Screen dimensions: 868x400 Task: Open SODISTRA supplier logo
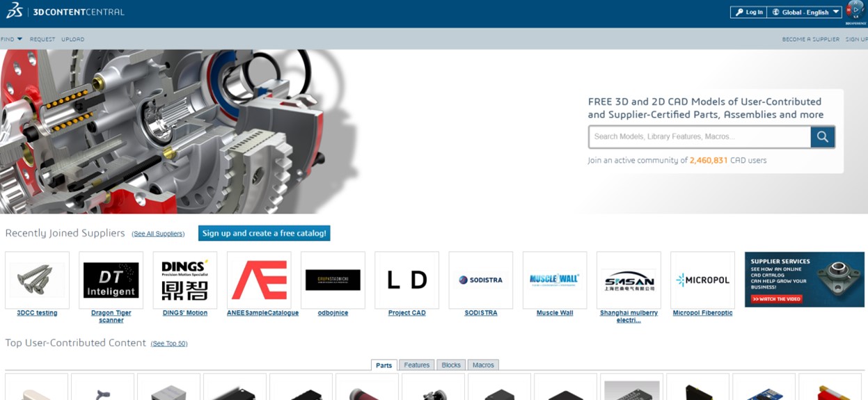[481, 280]
